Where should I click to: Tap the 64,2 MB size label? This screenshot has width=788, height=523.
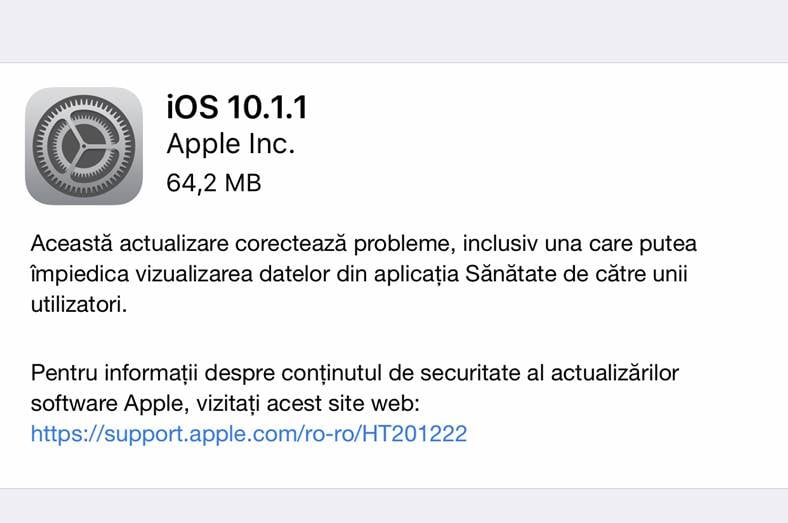click(214, 183)
